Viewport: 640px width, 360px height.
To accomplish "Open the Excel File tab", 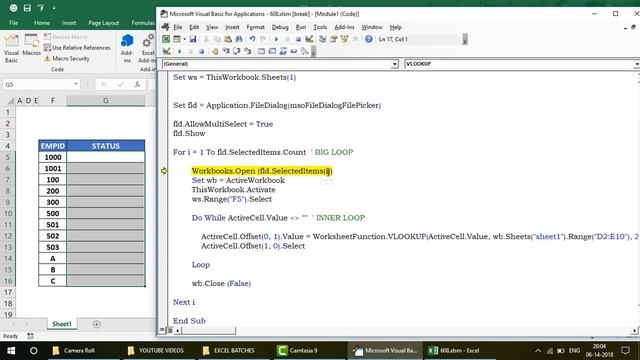I will pos(13,23).
